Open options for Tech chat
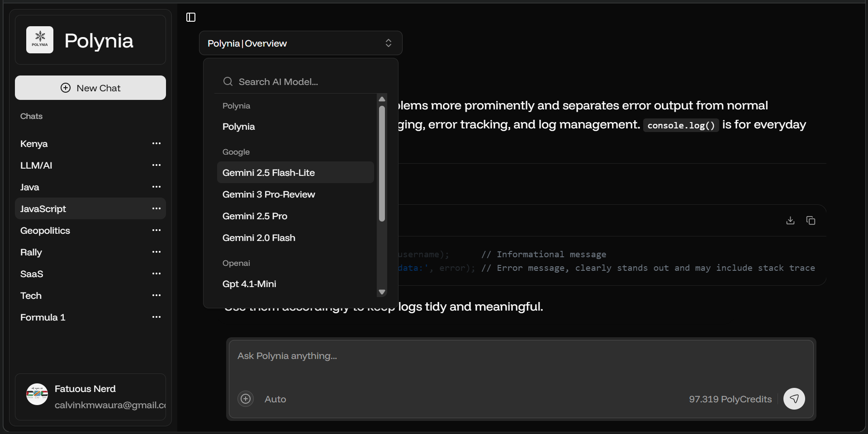This screenshot has width=868, height=434. coord(157,295)
